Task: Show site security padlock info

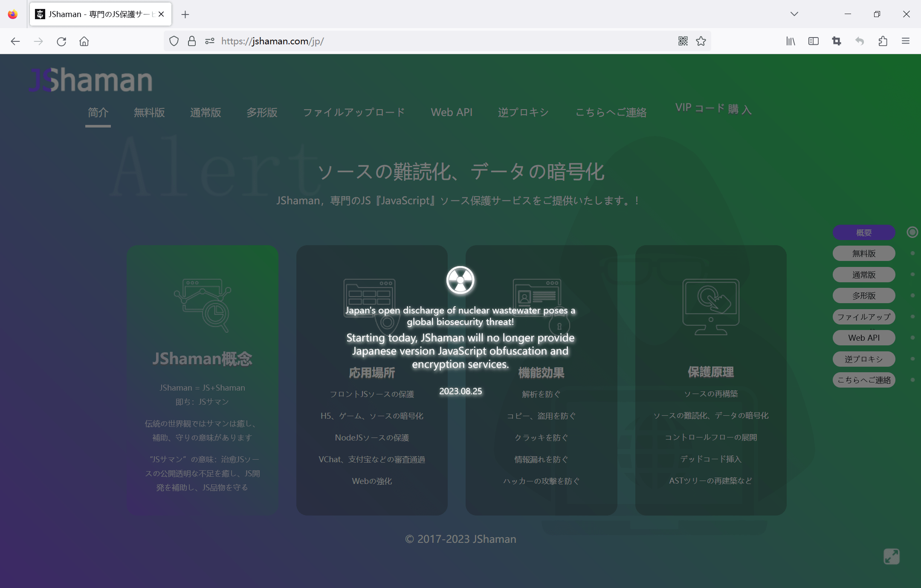Action: tap(192, 41)
